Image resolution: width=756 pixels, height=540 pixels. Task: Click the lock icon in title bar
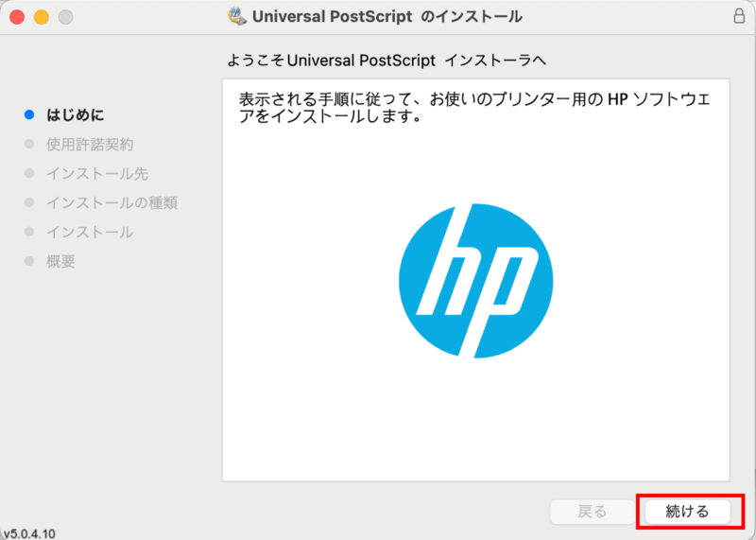pyautogui.click(x=738, y=16)
